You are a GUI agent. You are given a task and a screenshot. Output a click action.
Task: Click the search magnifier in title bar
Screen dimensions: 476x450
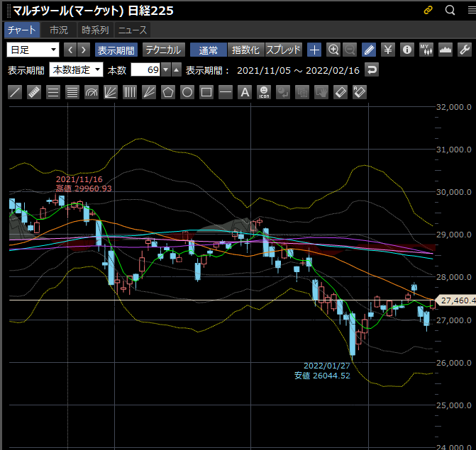tap(450, 10)
